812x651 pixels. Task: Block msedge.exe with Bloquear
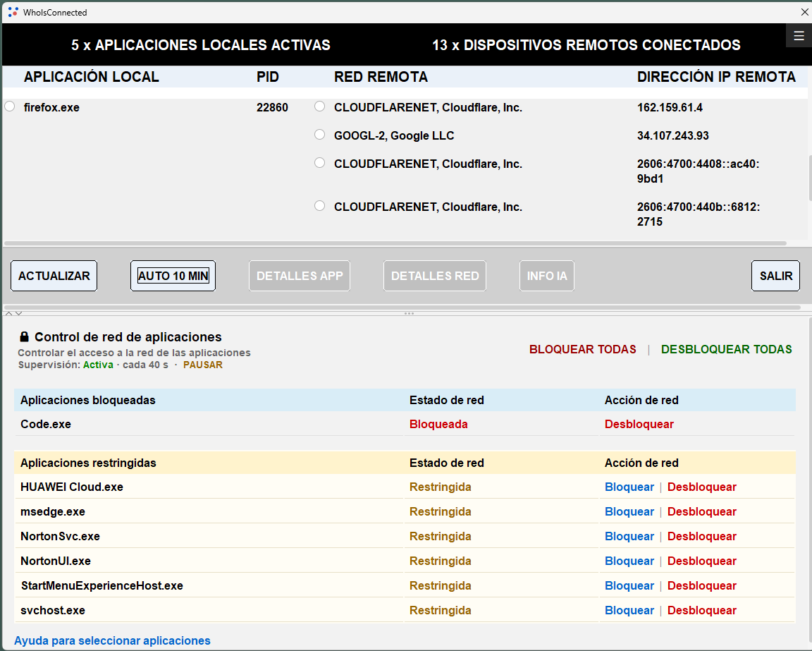point(629,511)
